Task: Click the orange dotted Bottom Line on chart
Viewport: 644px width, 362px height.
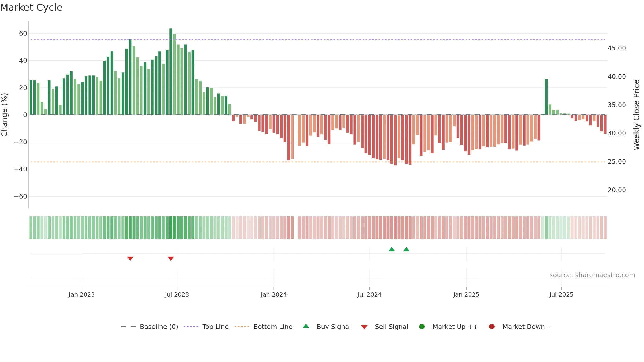Action: (x=318, y=162)
